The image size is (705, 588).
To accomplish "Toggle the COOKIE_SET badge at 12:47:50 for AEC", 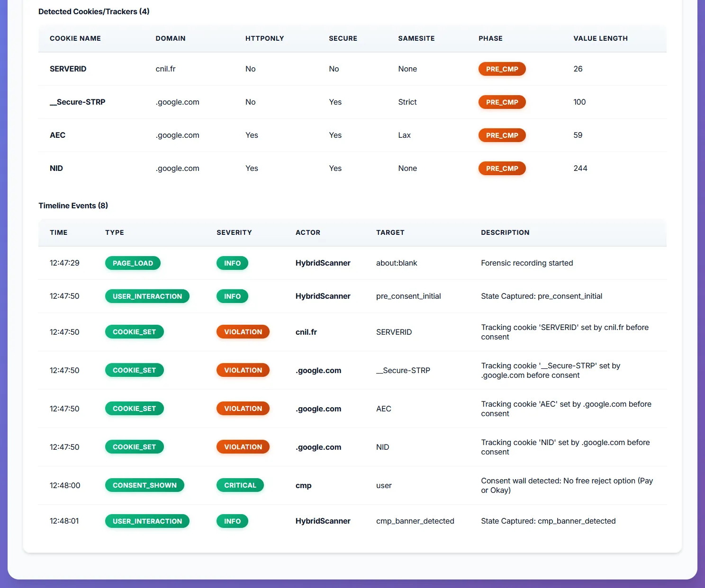I will pos(134,408).
